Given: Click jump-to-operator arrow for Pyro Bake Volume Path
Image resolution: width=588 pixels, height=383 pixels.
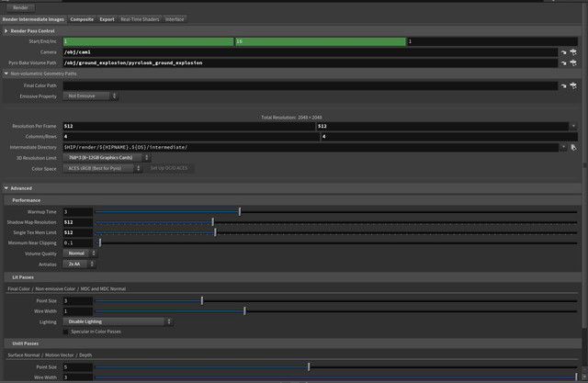Looking at the screenshot, I should point(563,63).
